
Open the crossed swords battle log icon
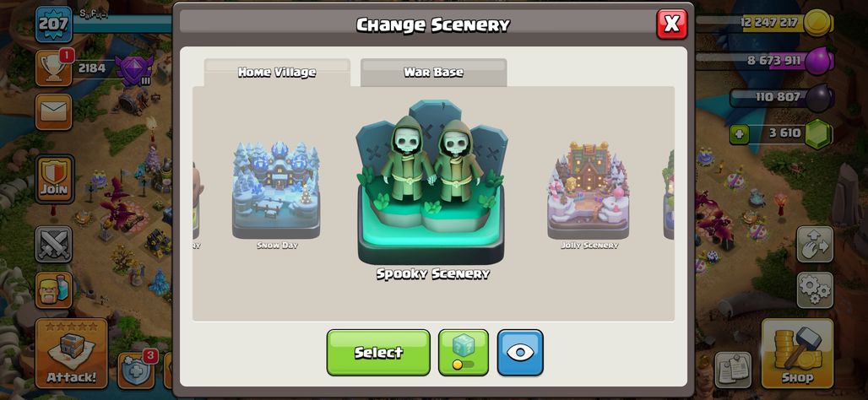54,244
